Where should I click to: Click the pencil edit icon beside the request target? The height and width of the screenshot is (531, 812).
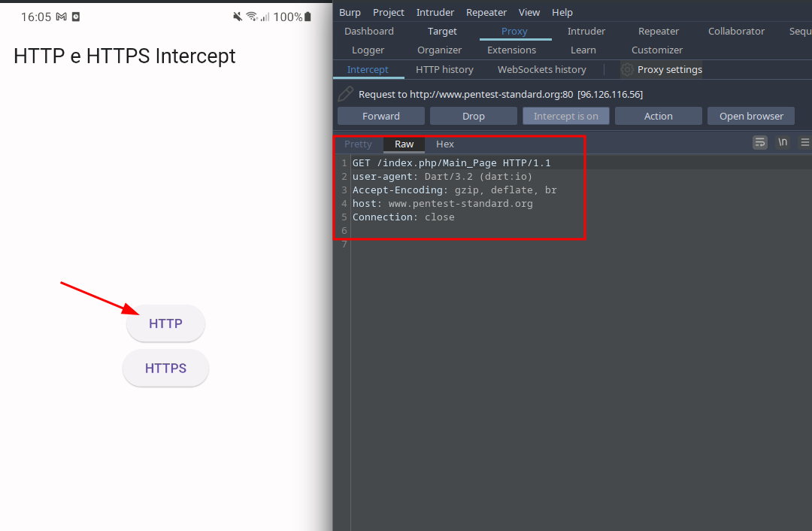[x=345, y=94]
